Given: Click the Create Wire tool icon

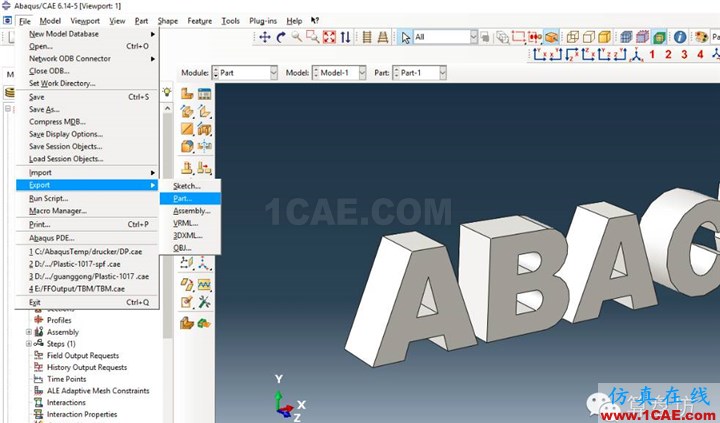Looking at the screenshot, I should tap(187, 129).
